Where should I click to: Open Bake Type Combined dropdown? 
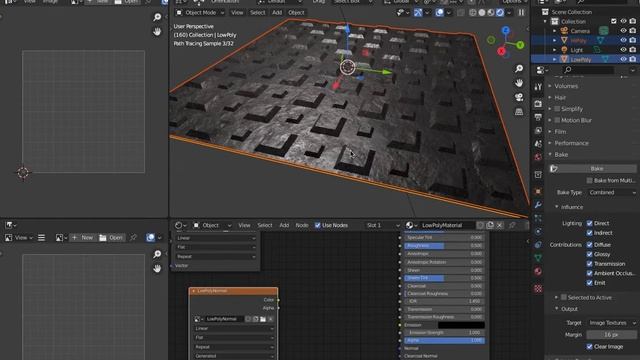[x=611, y=192]
